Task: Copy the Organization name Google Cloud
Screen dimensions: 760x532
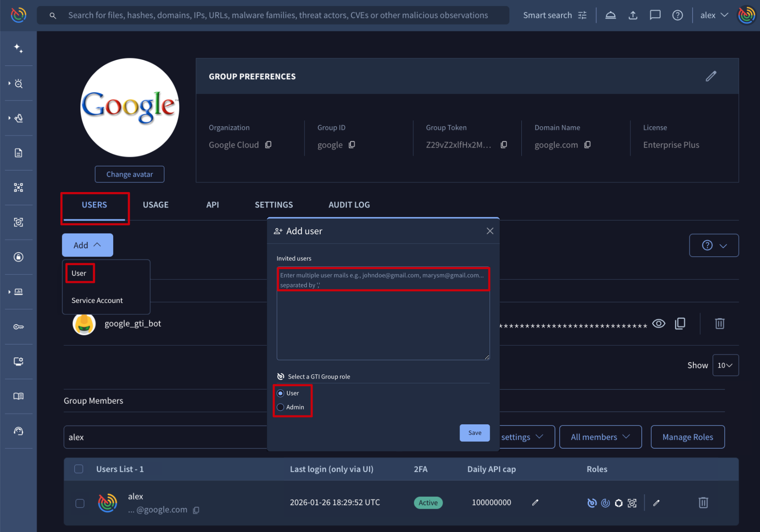Action: point(268,145)
